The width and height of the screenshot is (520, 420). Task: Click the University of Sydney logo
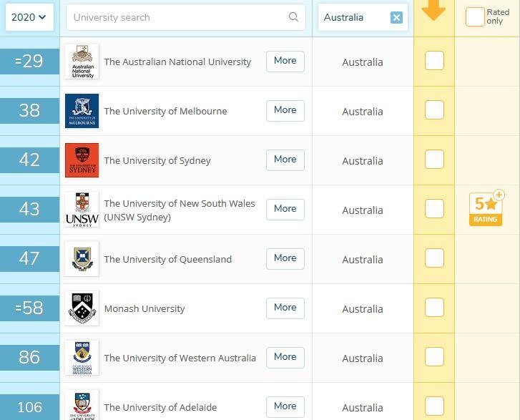coord(82,160)
